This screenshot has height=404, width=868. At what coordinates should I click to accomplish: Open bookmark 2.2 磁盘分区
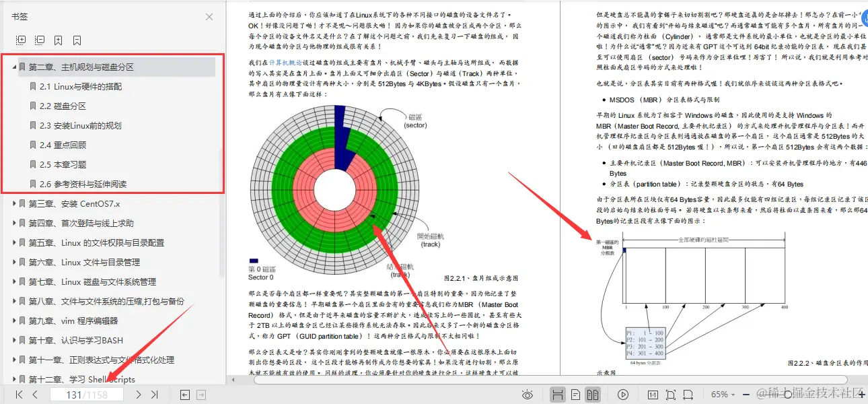pos(63,106)
